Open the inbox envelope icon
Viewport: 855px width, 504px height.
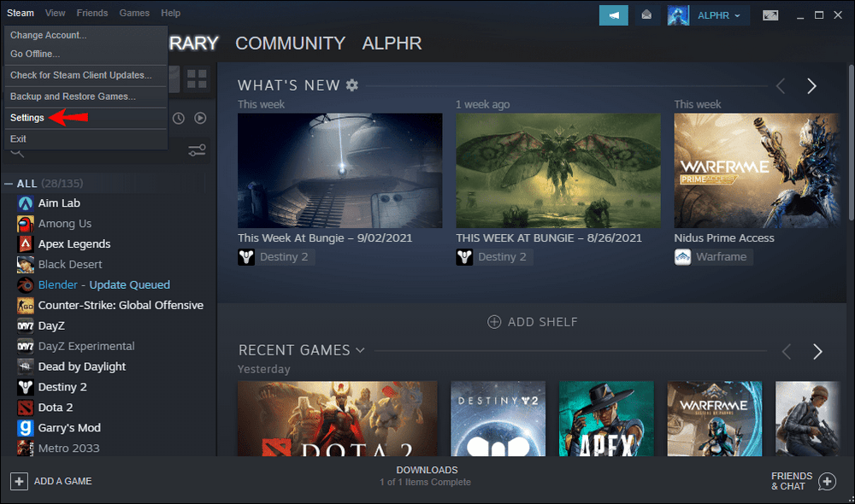(647, 15)
